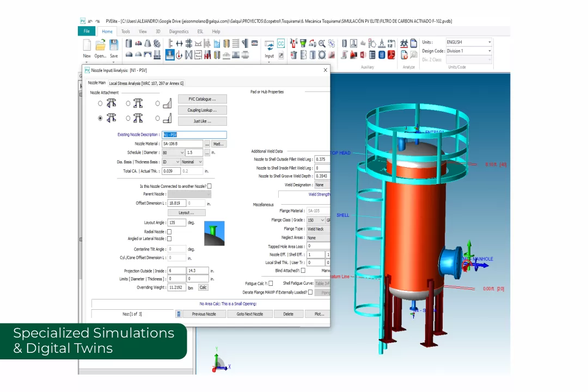
Task: Click the New file icon
Action: (87, 45)
